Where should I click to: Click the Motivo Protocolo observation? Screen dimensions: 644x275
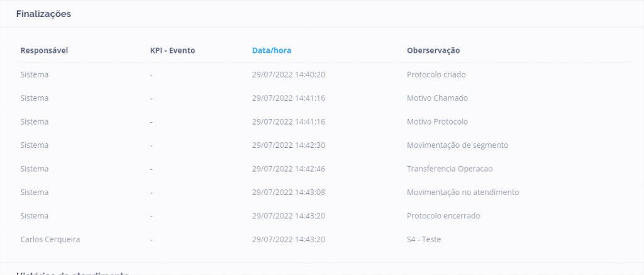(437, 121)
